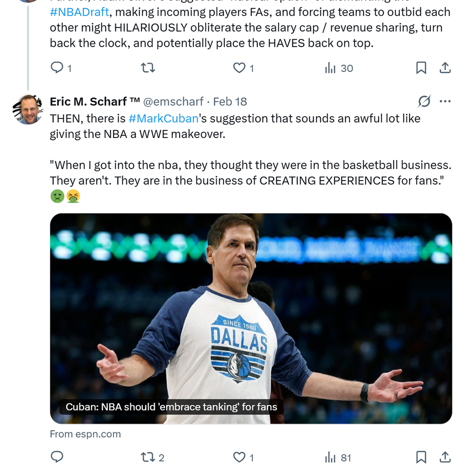The height and width of the screenshot is (476, 465).
Task: Open the #MarkCuban hashtag link
Action: click(x=164, y=119)
